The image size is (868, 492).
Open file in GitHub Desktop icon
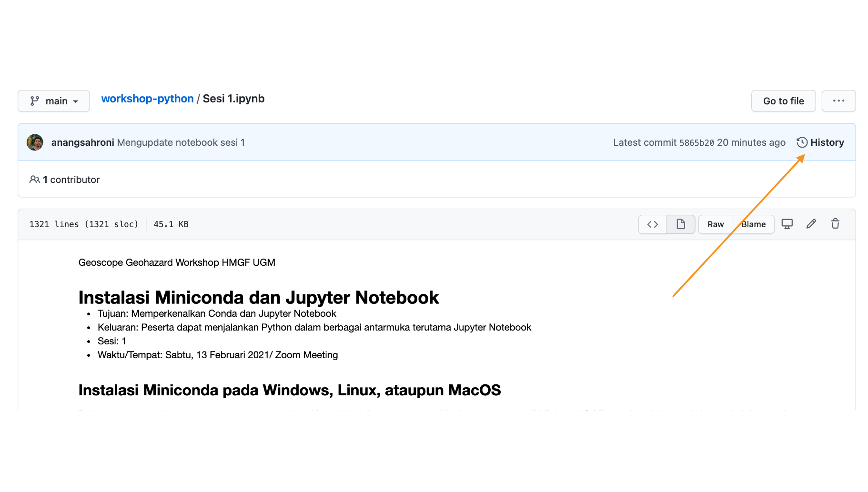tap(787, 224)
